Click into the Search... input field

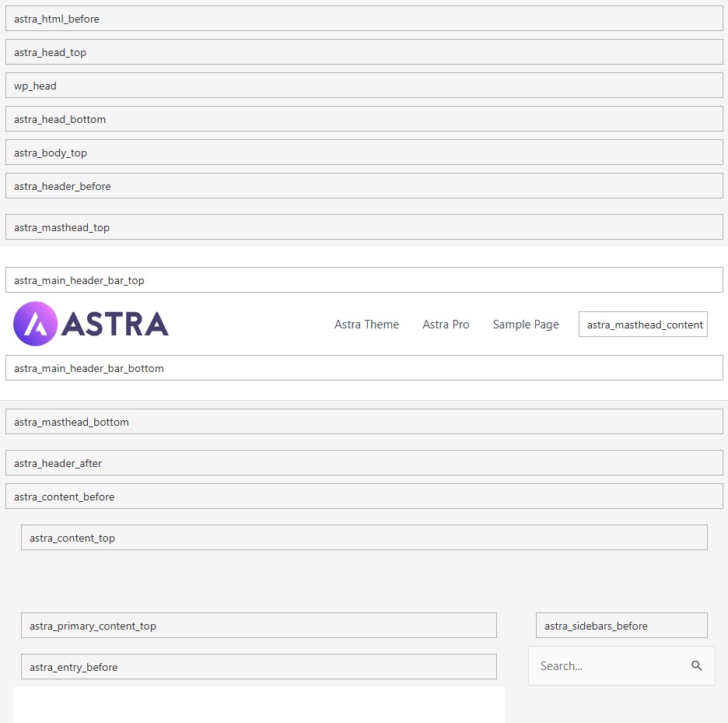(607, 665)
